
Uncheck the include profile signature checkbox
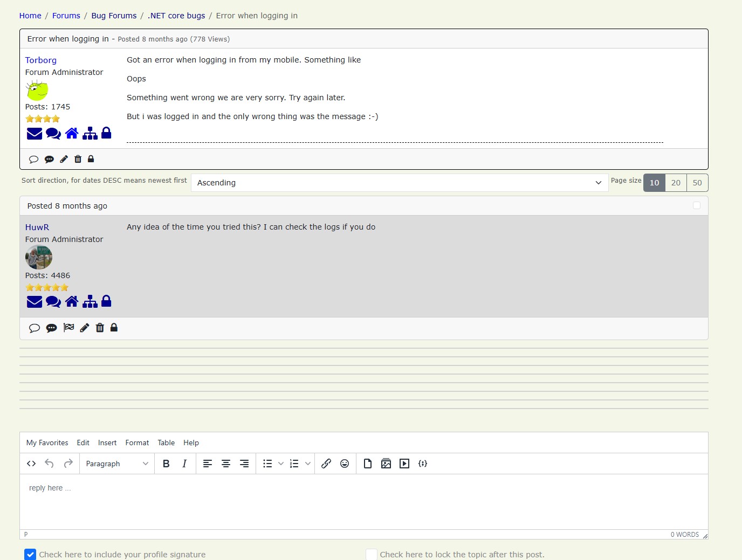(x=30, y=555)
